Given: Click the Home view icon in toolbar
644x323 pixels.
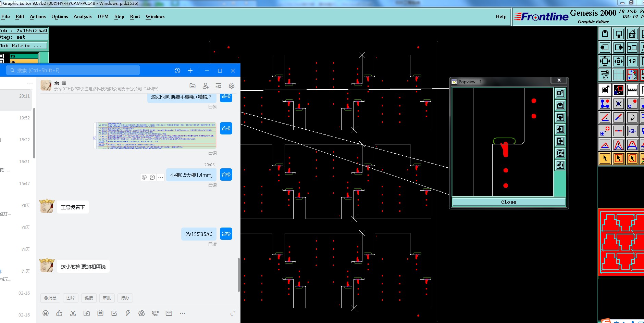Looking at the screenshot, I should coord(632,34).
